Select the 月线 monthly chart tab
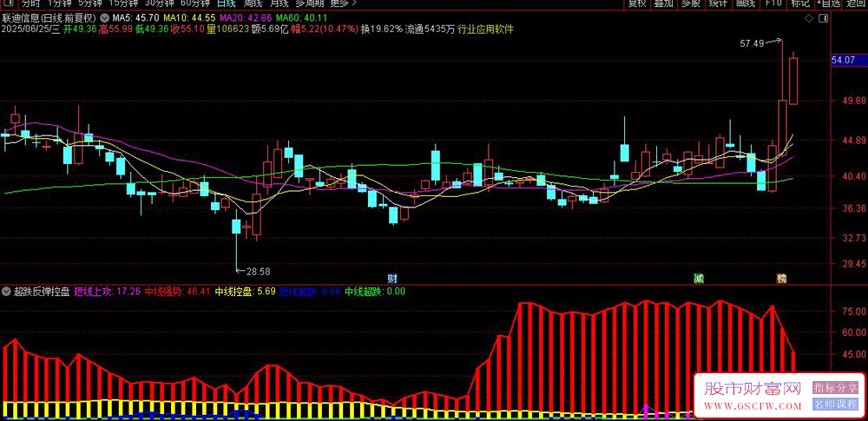This screenshot has width=868, height=421. coord(279,3)
